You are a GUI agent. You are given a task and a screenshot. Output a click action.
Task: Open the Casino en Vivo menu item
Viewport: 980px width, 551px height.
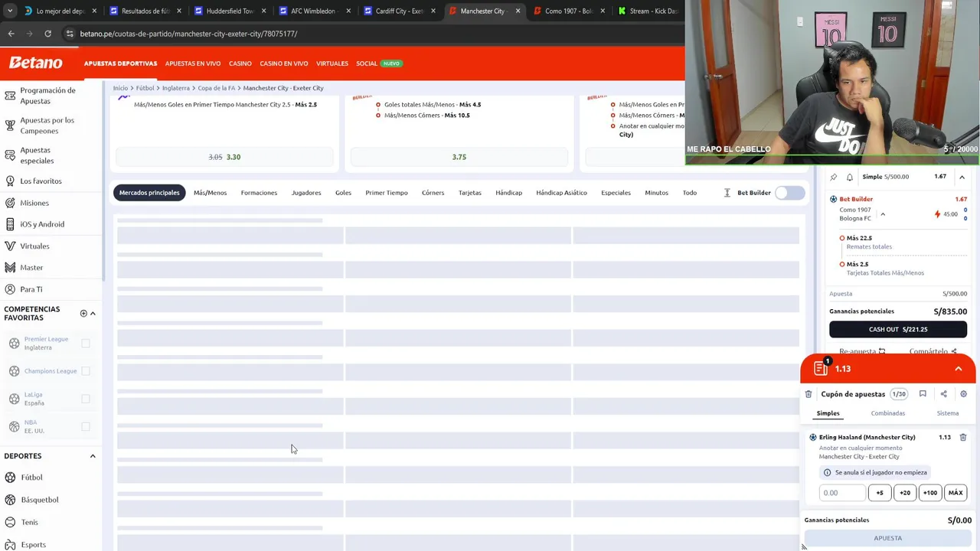click(283, 64)
